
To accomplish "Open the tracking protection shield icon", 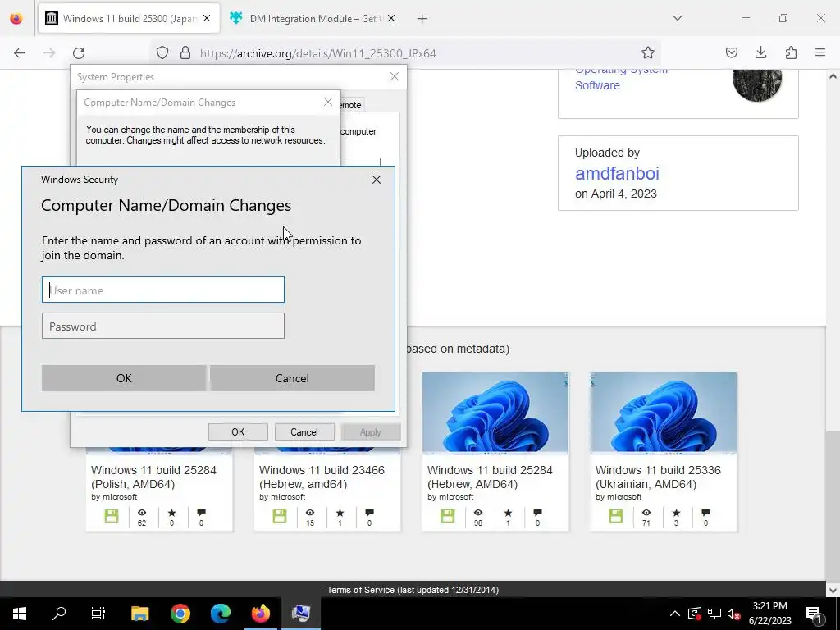I will 162,52.
